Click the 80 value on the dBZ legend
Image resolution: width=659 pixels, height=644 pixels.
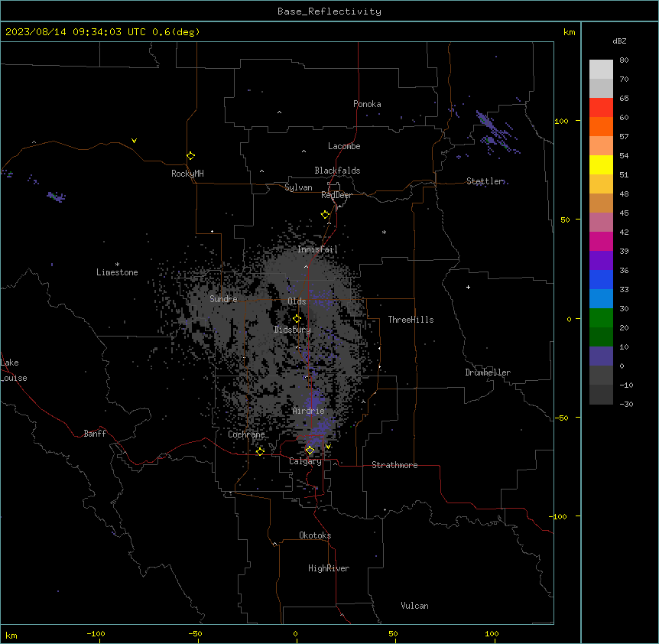click(624, 60)
